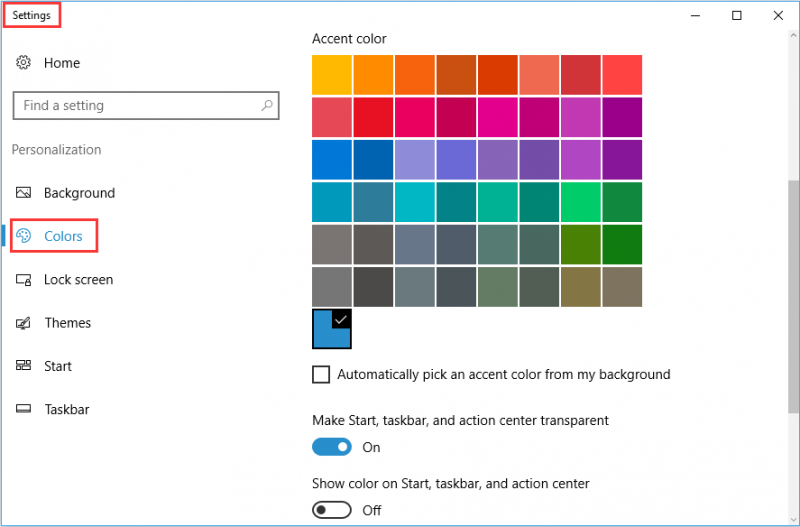The image size is (800, 527).
Task: Open Lock screen via its icon
Action: pos(23,280)
